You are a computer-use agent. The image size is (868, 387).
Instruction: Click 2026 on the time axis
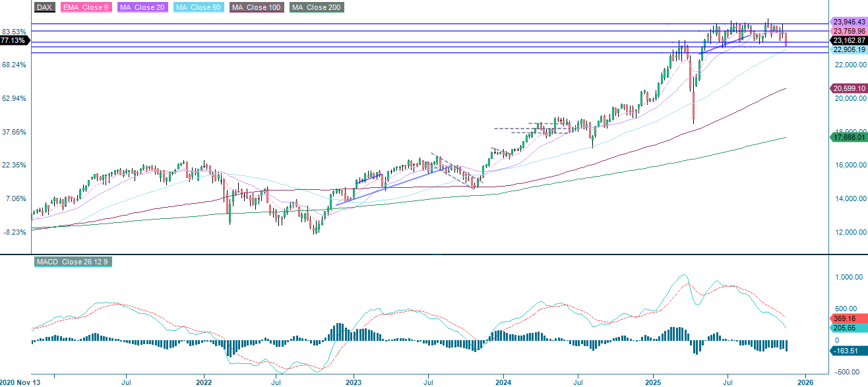pyautogui.click(x=806, y=381)
